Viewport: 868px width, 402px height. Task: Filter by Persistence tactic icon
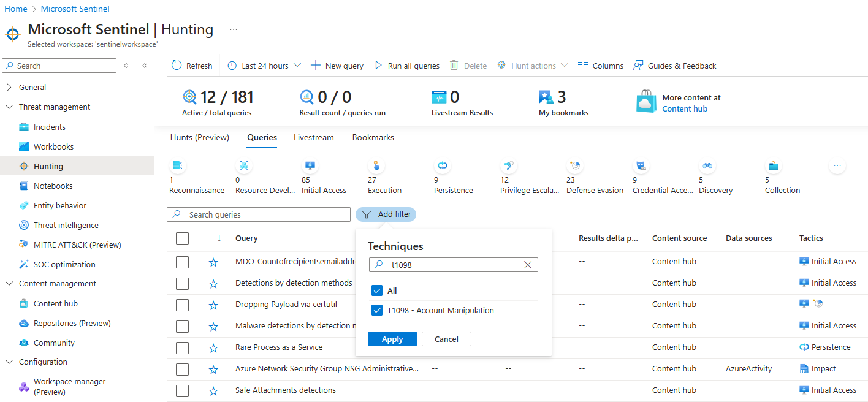(443, 165)
